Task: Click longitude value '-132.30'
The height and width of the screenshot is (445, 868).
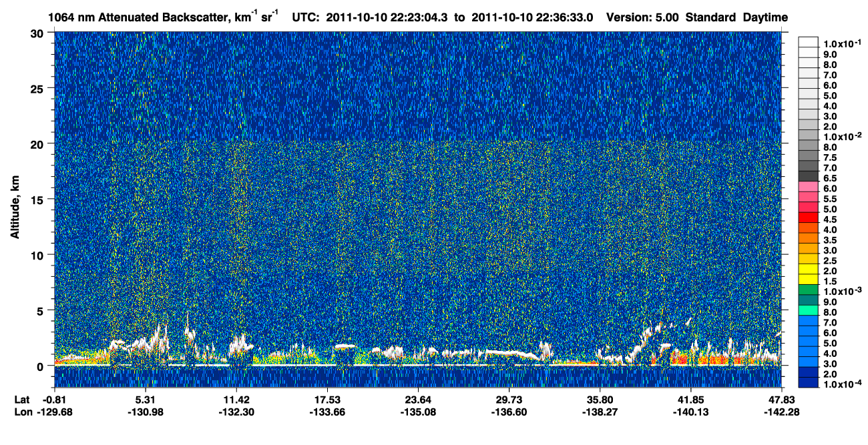Action: [x=236, y=412]
